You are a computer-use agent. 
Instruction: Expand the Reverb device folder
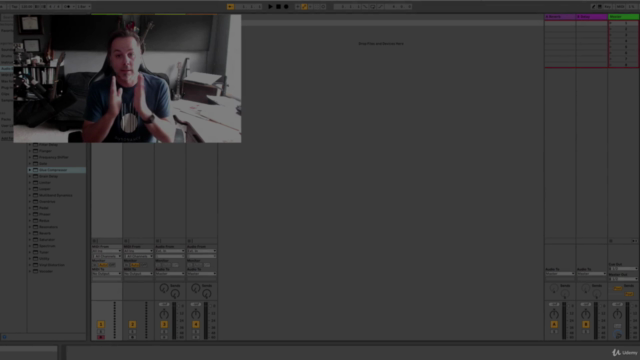[x=30, y=233]
